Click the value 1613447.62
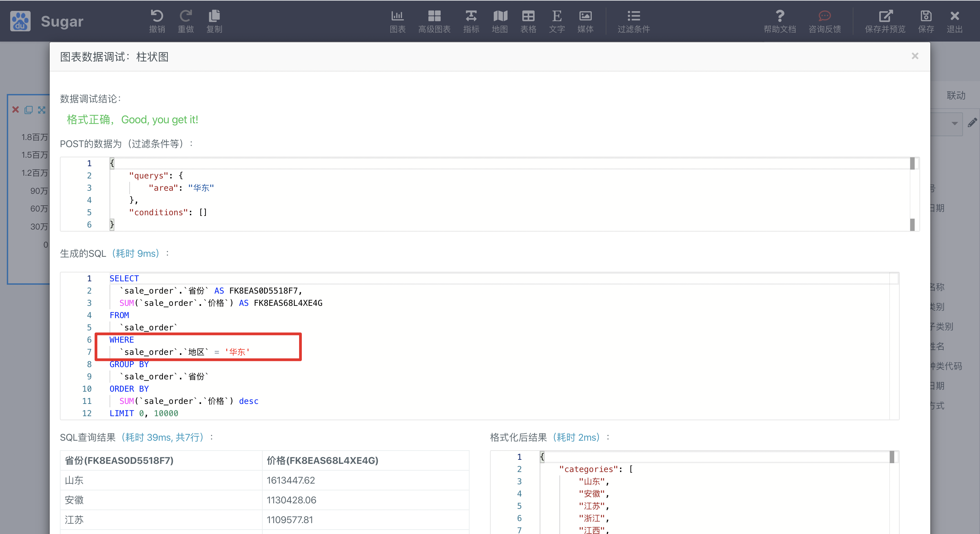 (291, 480)
